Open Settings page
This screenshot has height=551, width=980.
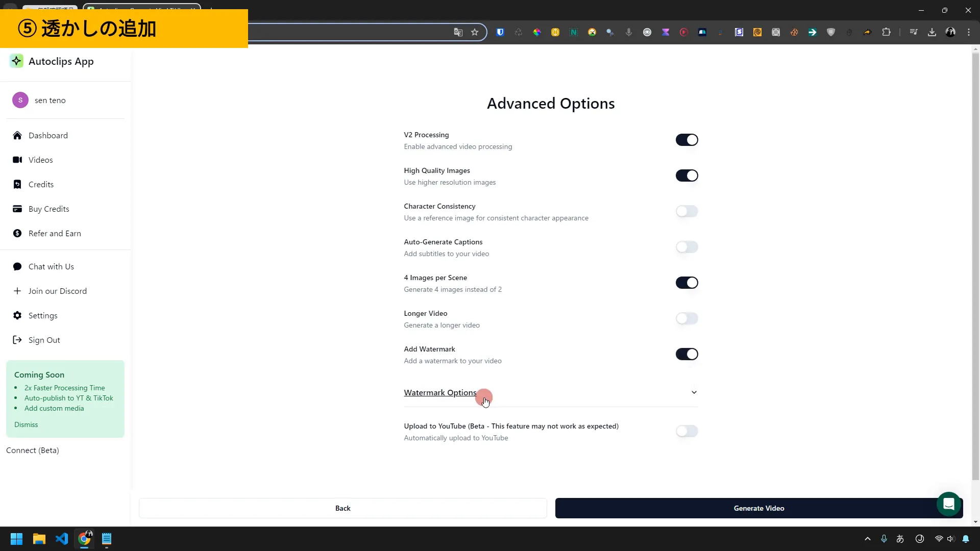43,315
